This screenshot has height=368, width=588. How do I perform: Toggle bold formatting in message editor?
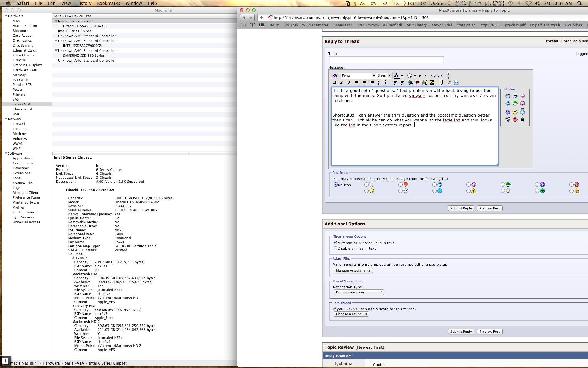pyautogui.click(x=334, y=82)
